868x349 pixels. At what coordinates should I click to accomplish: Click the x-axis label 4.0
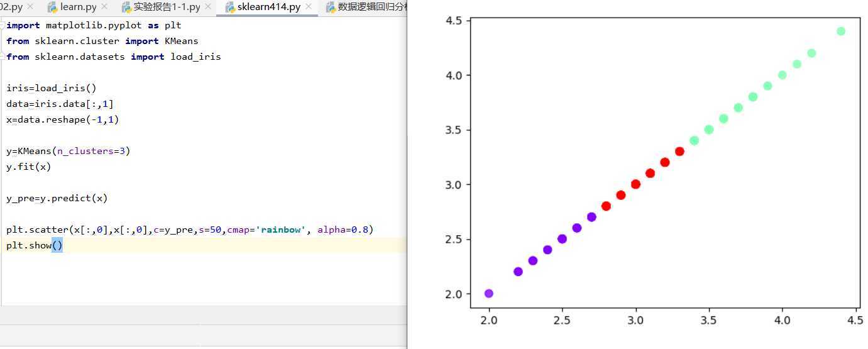(x=782, y=320)
